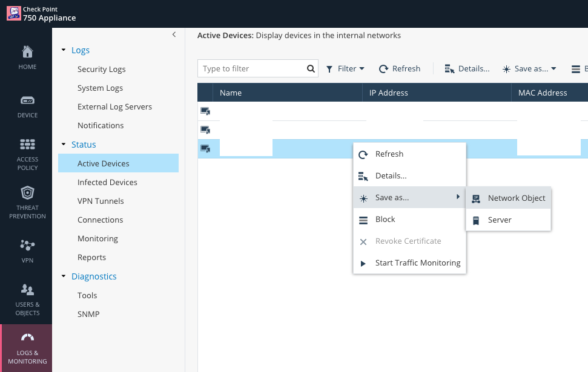Click the Check Point appliance logo
The width and height of the screenshot is (588, 372).
tap(14, 13)
